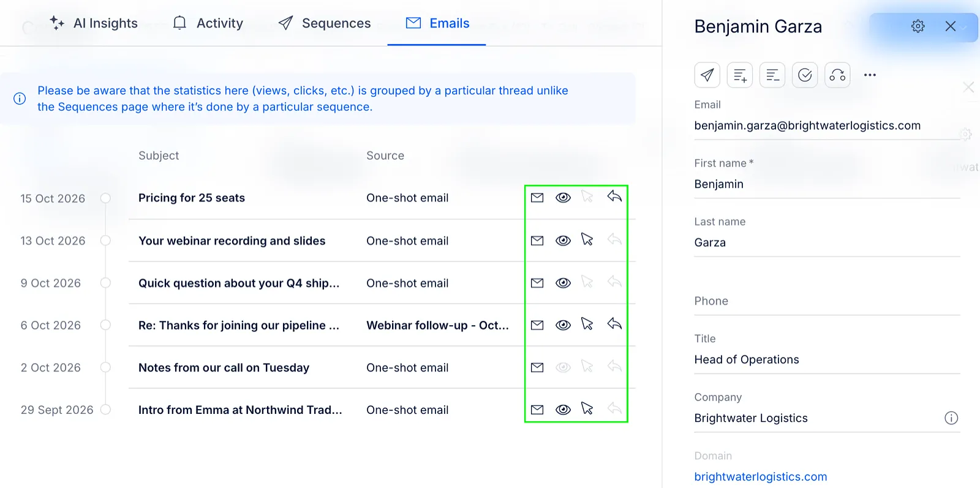Image resolution: width=980 pixels, height=488 pixels.
Task: Click the send email paper-plane icon
Action: (x=707, y=75)
